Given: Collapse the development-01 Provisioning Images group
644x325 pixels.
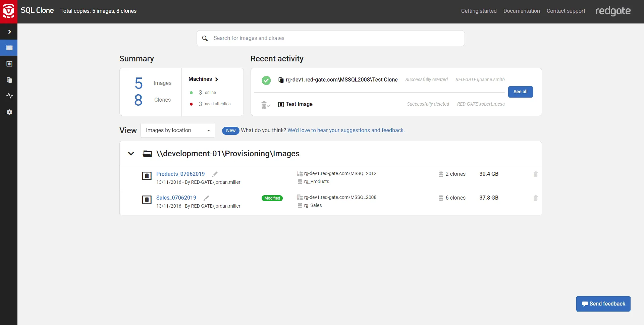Looking at the screenshot, I should point(131,154).
